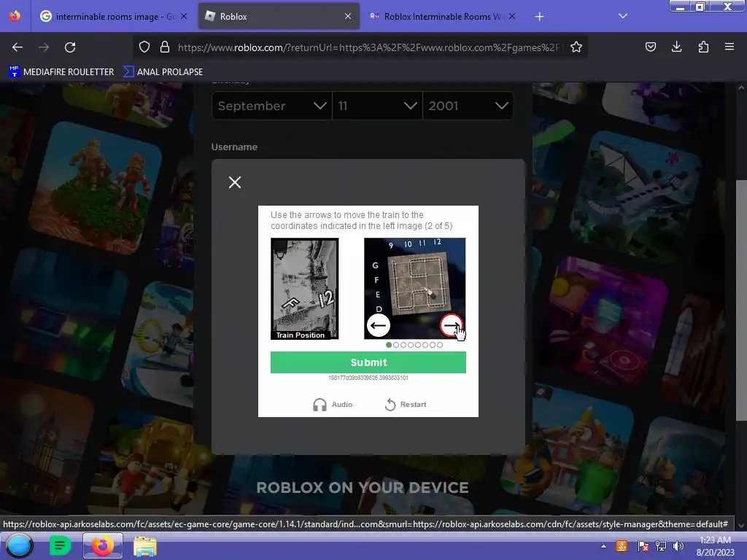Close the Interminable Rooms Wiki tab
Image resolution: width=747 pixels, height=560 pixels.
tap(512, 16)
